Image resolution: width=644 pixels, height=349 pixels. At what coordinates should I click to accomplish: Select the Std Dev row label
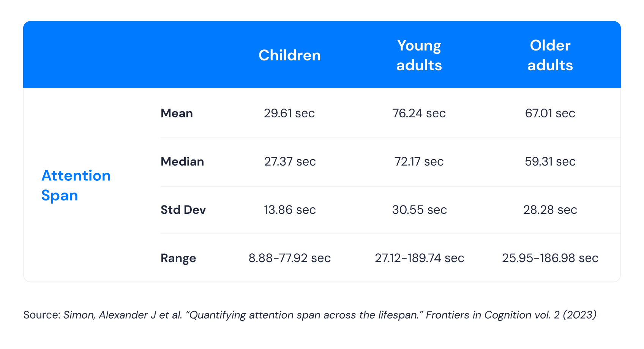click(x=183, y=210)
